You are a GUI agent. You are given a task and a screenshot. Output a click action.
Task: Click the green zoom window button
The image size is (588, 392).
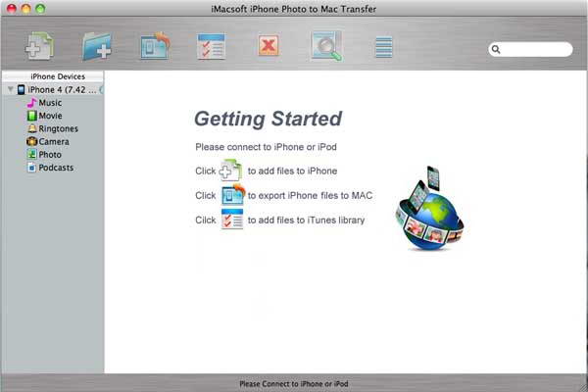coord(40,9)
